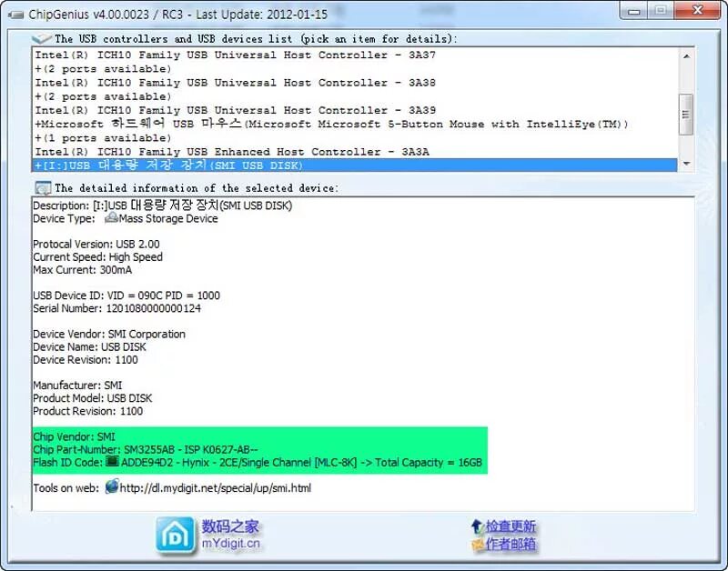This screenshot has width=728, height=571.
Task: Click the 'Protocal Version: USB 2.00' line
Action: tap(96, 244)
